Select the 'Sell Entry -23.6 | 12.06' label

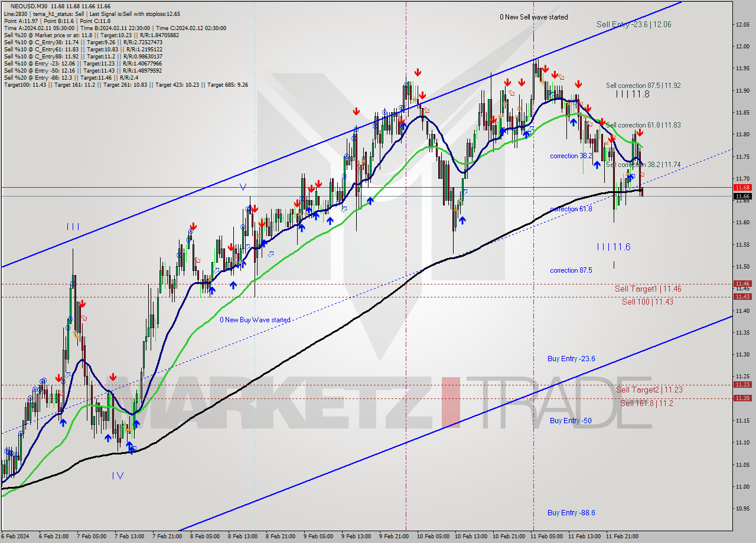tap(634, 24)
